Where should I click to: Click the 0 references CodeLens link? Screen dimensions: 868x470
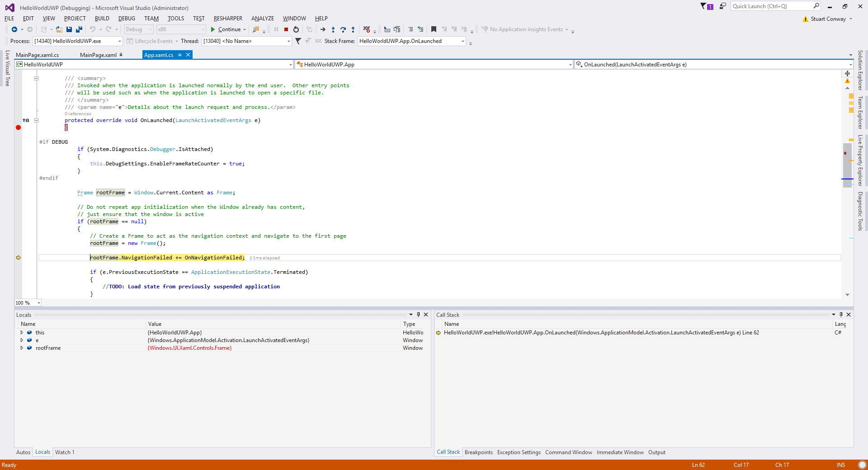tap(78, 114)
